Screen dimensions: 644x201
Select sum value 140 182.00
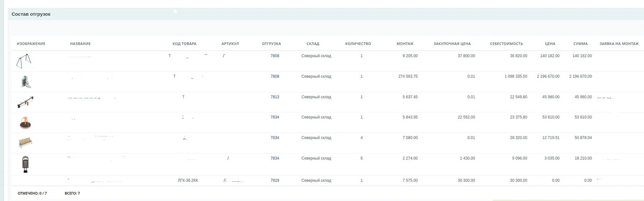click(x=582, y=56)
